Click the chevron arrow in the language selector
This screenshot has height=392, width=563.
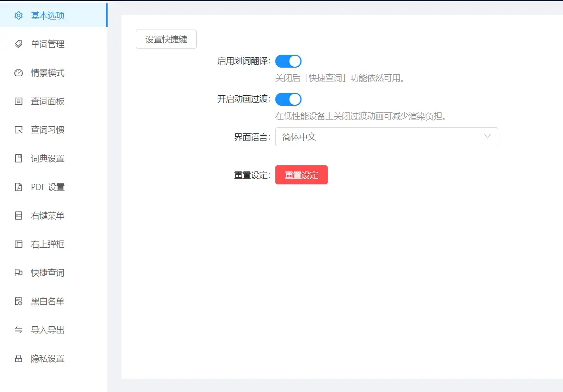[x=487, y=136]
